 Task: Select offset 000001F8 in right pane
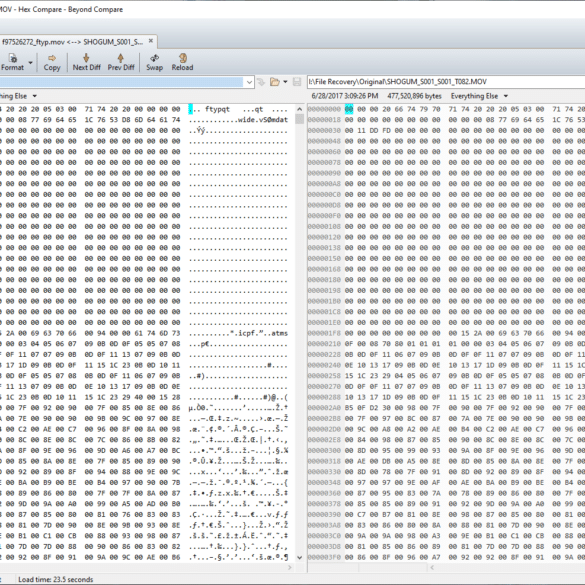pyautogui.click(x=324, y=333)
